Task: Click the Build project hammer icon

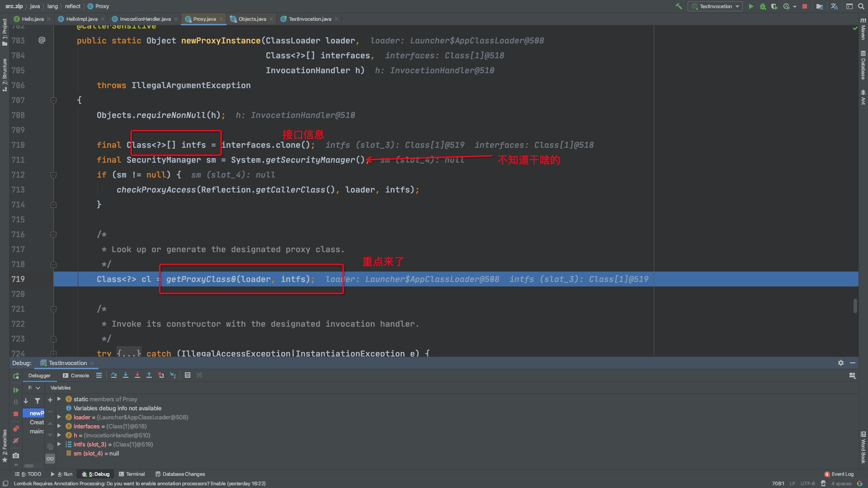Action: click(x=679, y=6)
